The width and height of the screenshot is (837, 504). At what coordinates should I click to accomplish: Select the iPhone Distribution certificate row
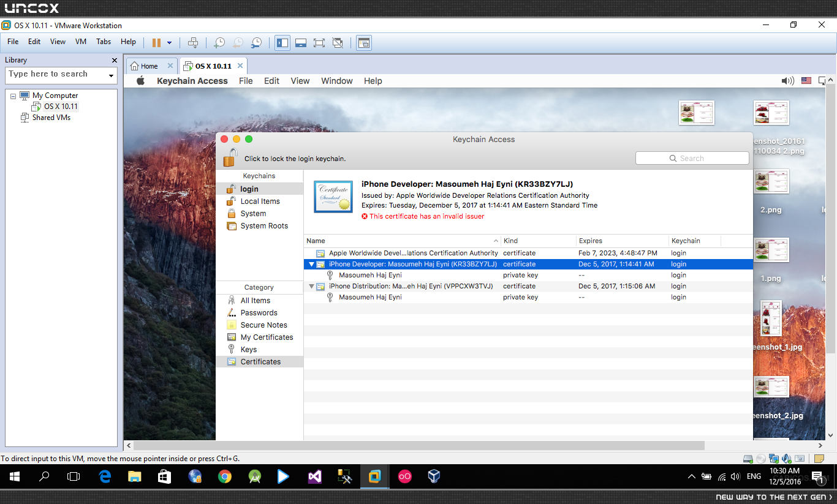(x=528, y=286)
